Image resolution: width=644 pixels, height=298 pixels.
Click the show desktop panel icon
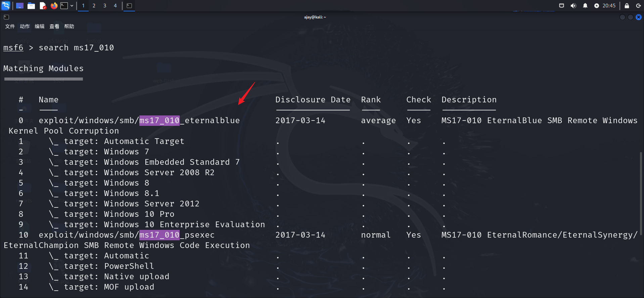(20, 6)
